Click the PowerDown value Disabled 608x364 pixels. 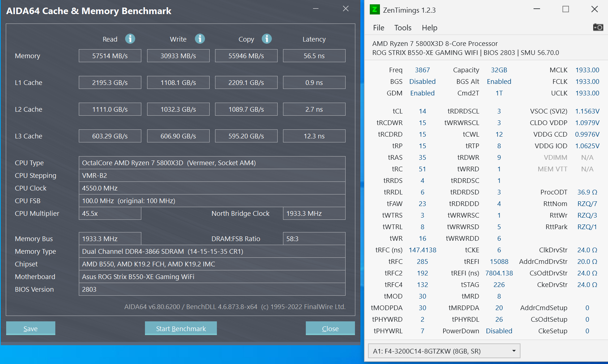[499, 331]
